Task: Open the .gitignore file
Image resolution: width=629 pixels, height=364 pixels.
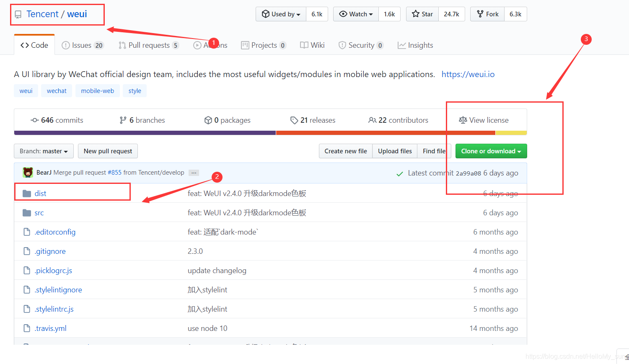Action: click(50, 251)
